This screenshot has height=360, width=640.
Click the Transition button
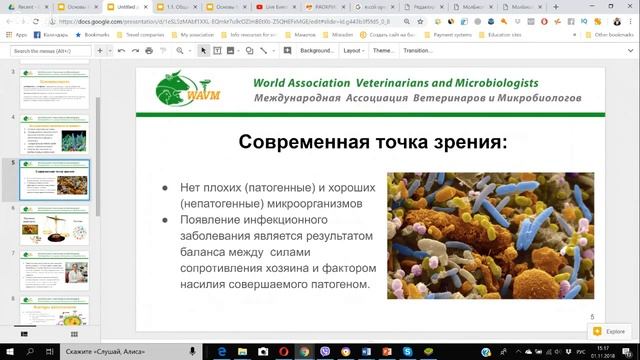(x=418, y=51)
